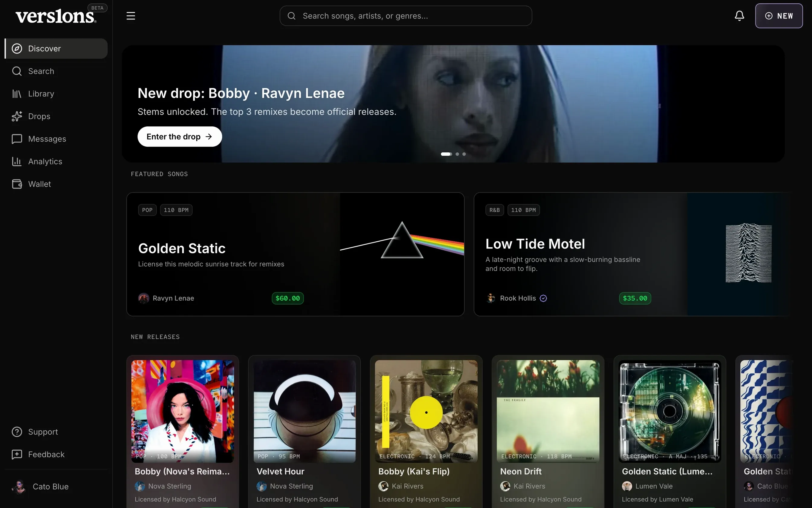Click Enter the drop button
Image resolution: width=812 pixels, height=508 pixels.
(179, 136)
